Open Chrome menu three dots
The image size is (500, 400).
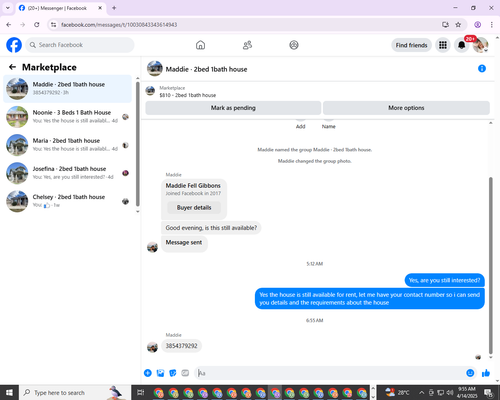[492, 25]
